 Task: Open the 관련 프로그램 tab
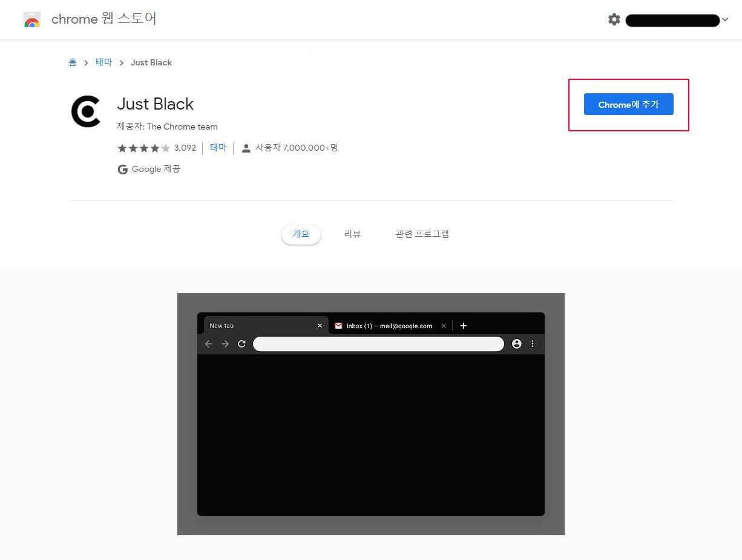click(x=422, y=234)
